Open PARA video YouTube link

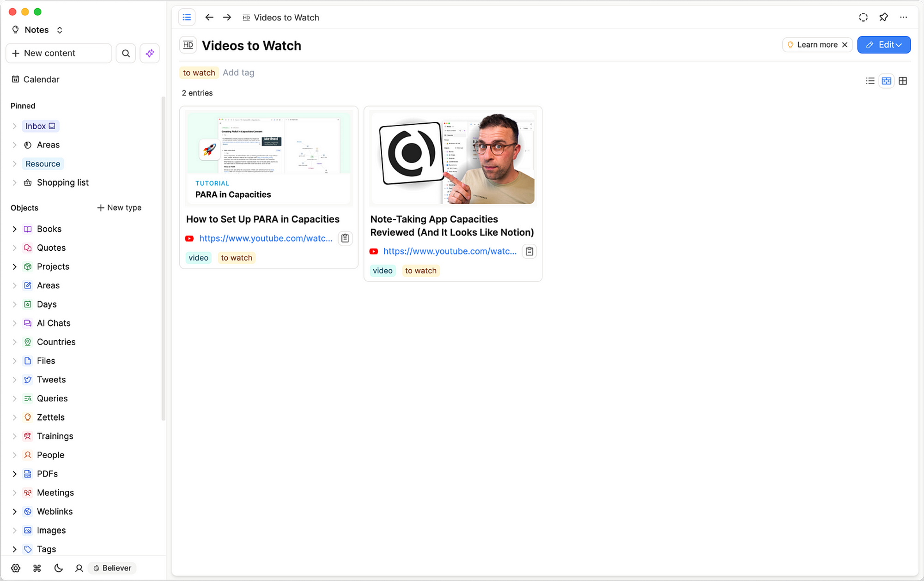click(x=266, y=238)
